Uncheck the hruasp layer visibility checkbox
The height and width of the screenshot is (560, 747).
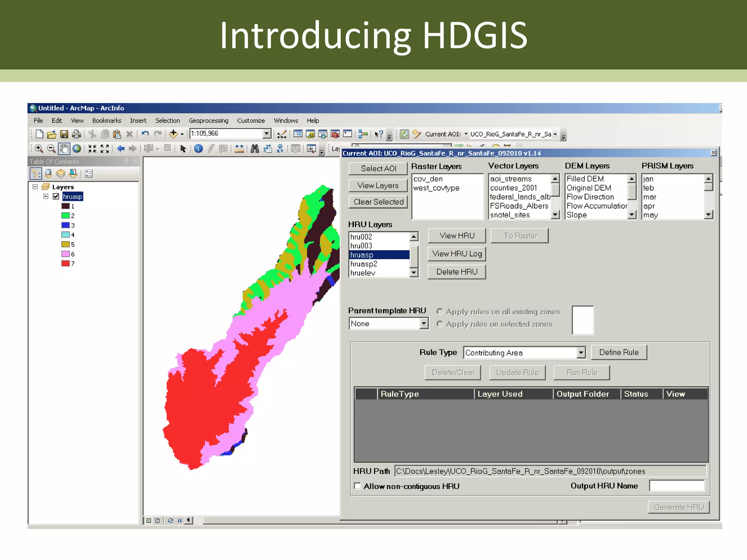tap(56, 197)
